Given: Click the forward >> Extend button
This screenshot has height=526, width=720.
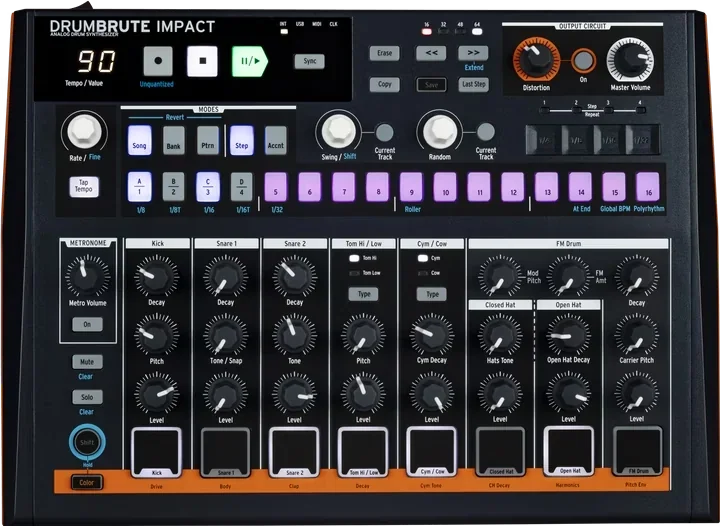Looking at the screenshot, I should tap(473, 53).
